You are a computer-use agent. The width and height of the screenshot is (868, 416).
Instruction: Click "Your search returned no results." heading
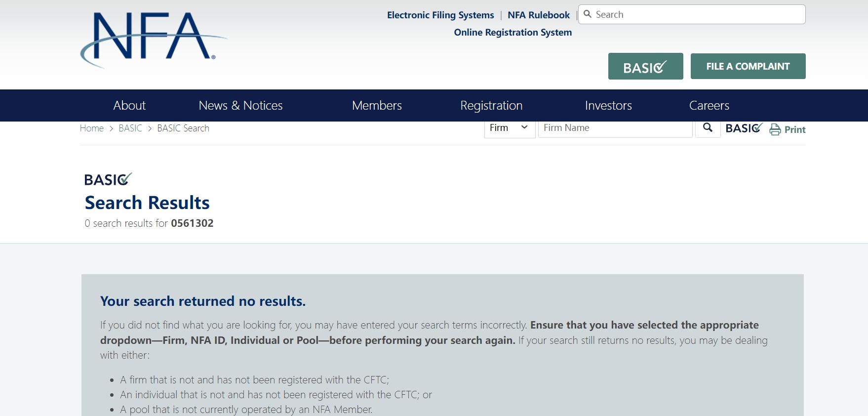pos(203,301)
